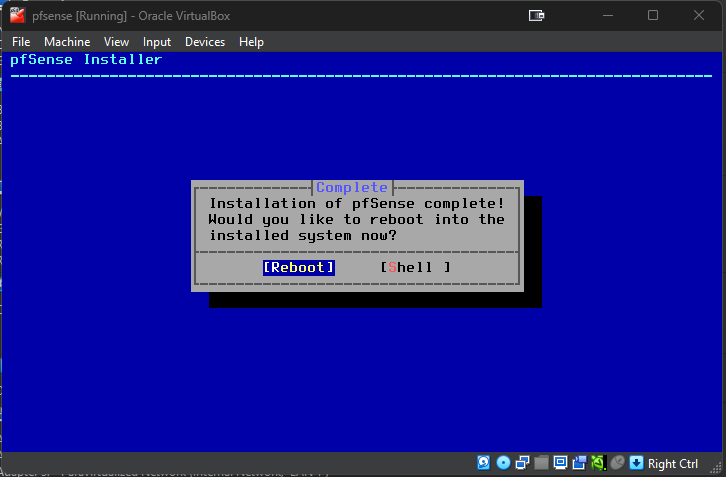Open the File menu
The height and width of the screenshot is (477, 726).
21,42
